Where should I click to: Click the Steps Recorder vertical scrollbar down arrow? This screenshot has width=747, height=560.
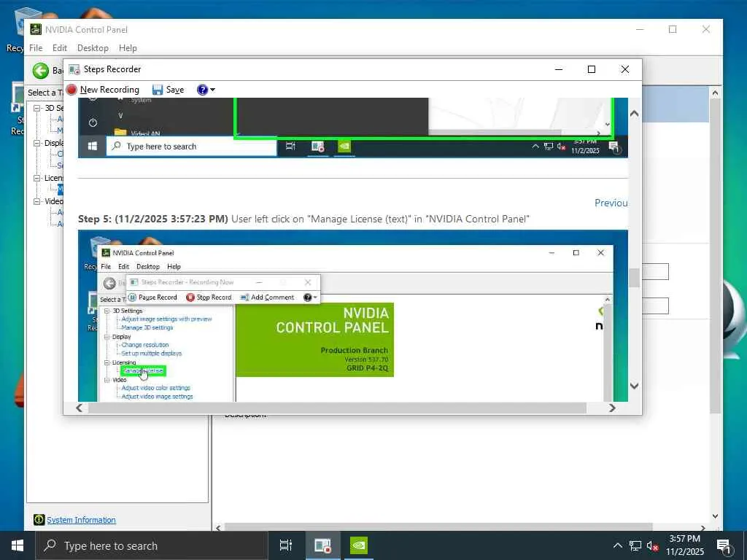(x=634, y=386)
